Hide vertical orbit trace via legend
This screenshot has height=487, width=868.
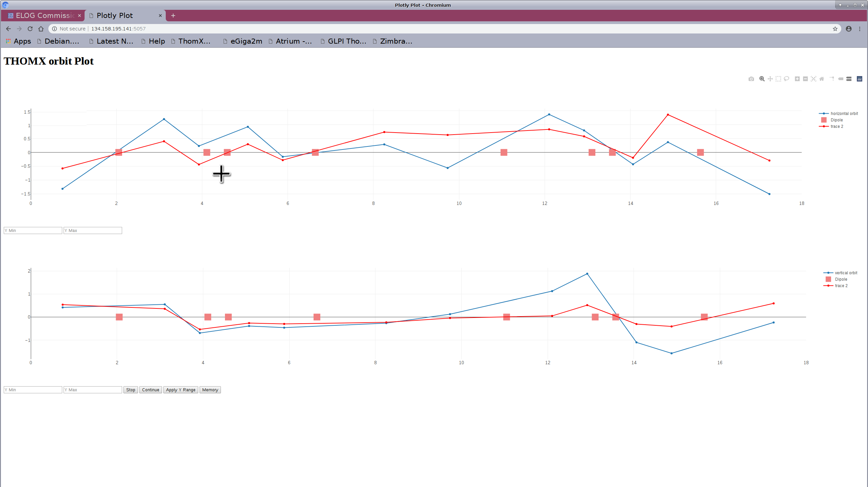coord(845,273)
